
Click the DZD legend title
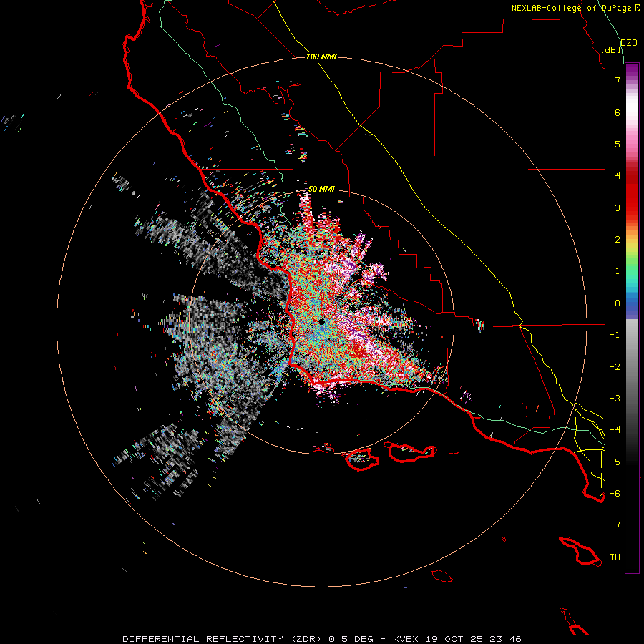[x=629, y=43]
